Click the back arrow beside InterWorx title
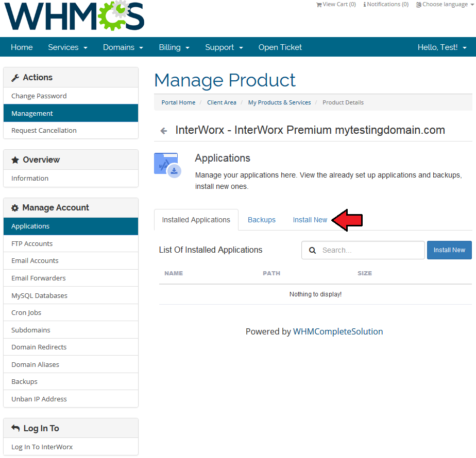 [x=164, y=131]
